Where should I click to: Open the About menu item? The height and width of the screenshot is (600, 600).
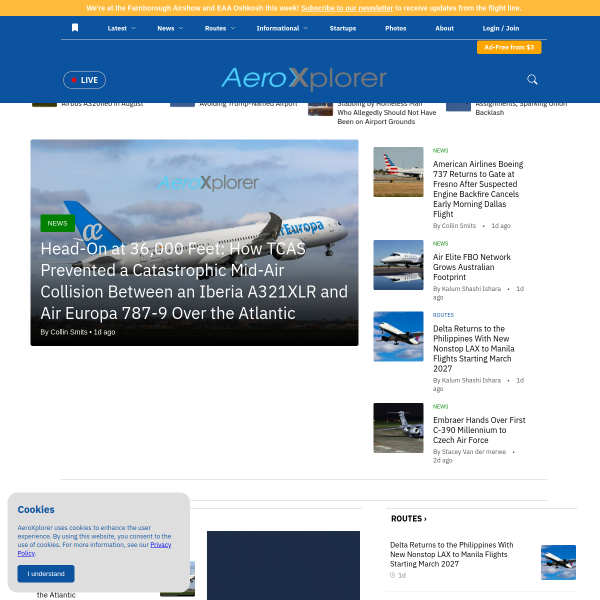tap(444, 28)
